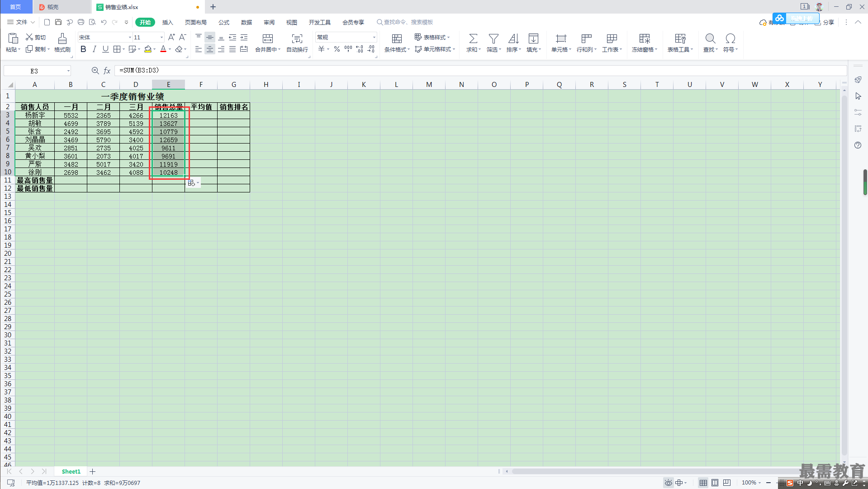Open the View (视图) tab
The image size is (868, 489).
292,22
